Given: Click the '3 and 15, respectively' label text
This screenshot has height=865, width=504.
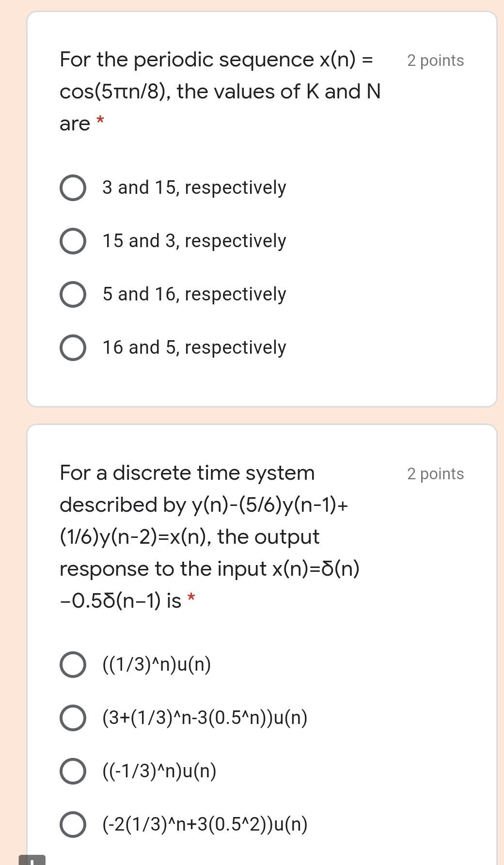Looking at the screenshot, I should click(x=194, y=188).
